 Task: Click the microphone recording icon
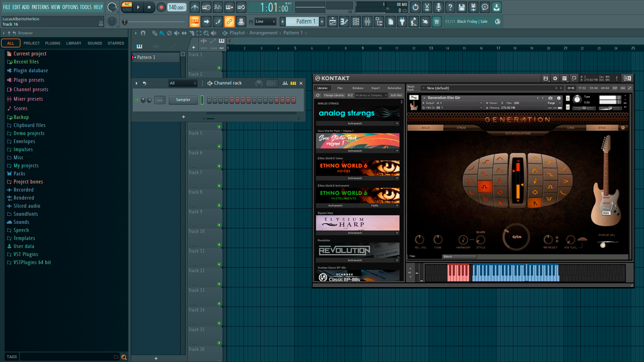tap(438, 8)
